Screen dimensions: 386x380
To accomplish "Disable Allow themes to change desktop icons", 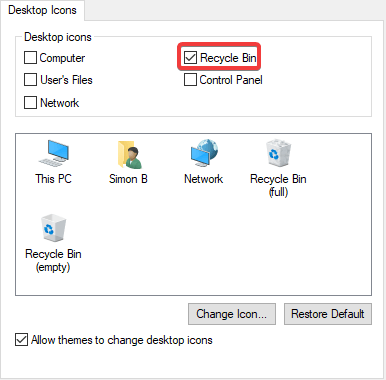I will coord(21,340).
